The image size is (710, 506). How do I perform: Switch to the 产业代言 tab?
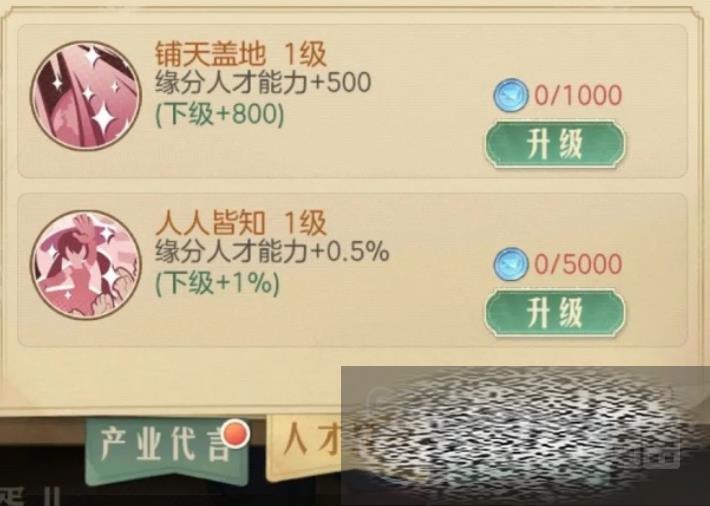point(166,448)
